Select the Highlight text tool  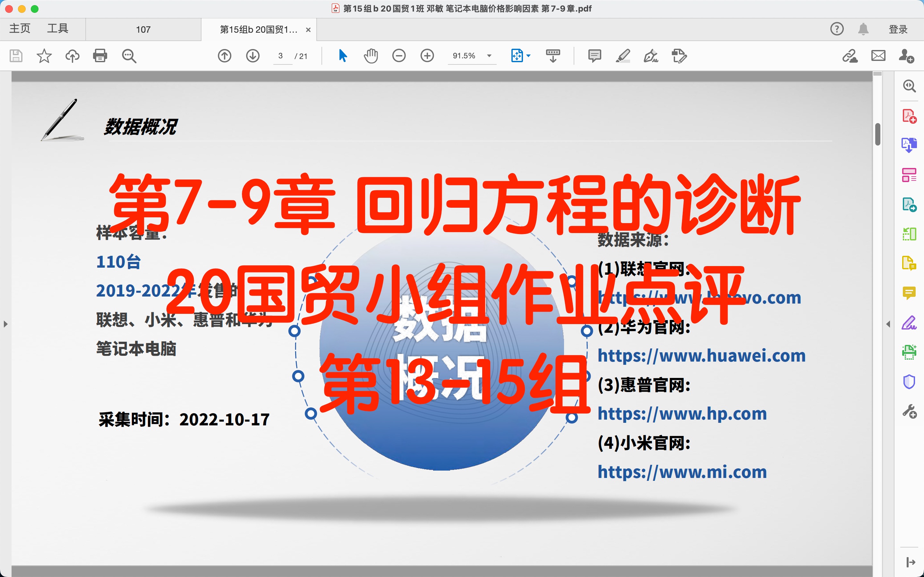tap(623, 56)
